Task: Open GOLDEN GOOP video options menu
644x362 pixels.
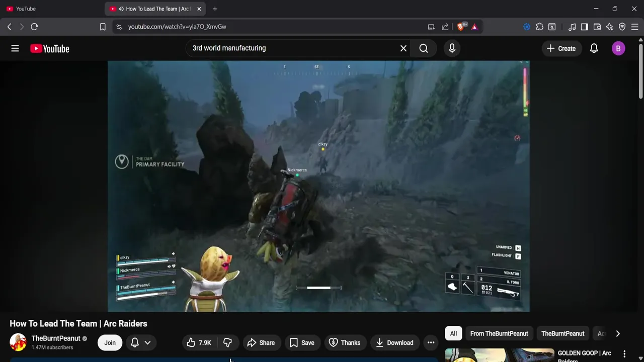Action: 624,354
